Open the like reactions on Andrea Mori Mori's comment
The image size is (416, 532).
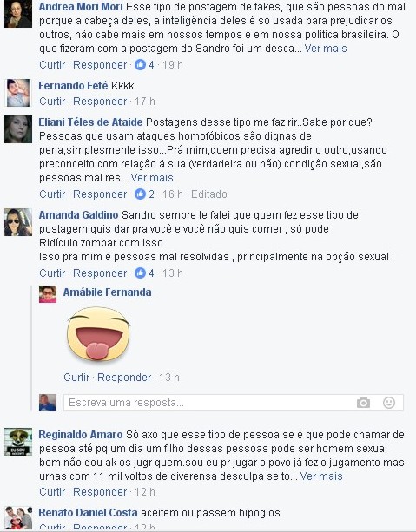[144, 64]
